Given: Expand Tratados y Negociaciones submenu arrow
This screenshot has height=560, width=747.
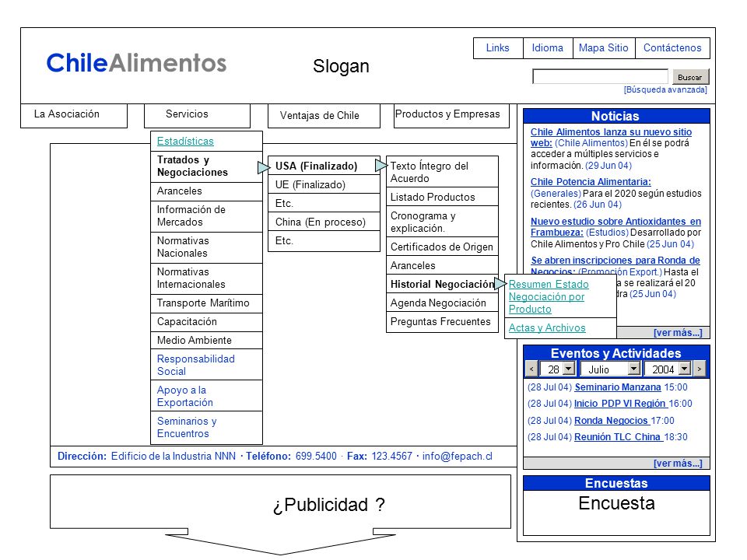Looking at the screenshot, I should click(264, 167).
